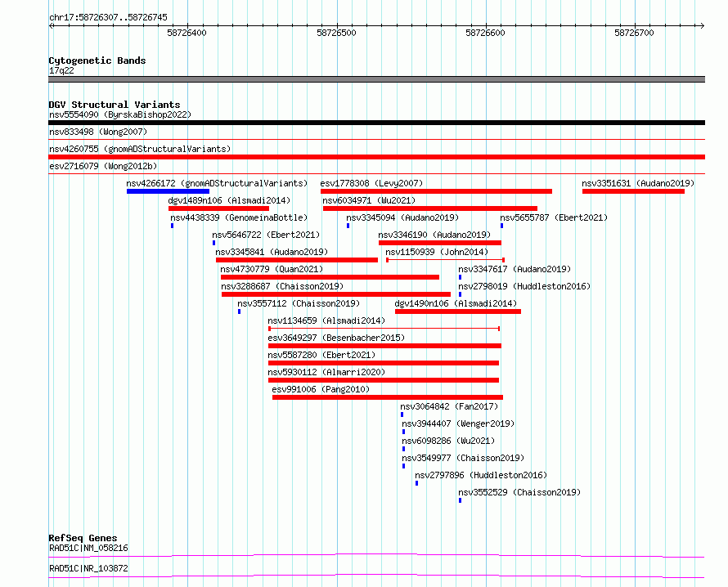Select the red esv3649297 variant bar
This screenshot has height=587, width=728.
[384, 346]
